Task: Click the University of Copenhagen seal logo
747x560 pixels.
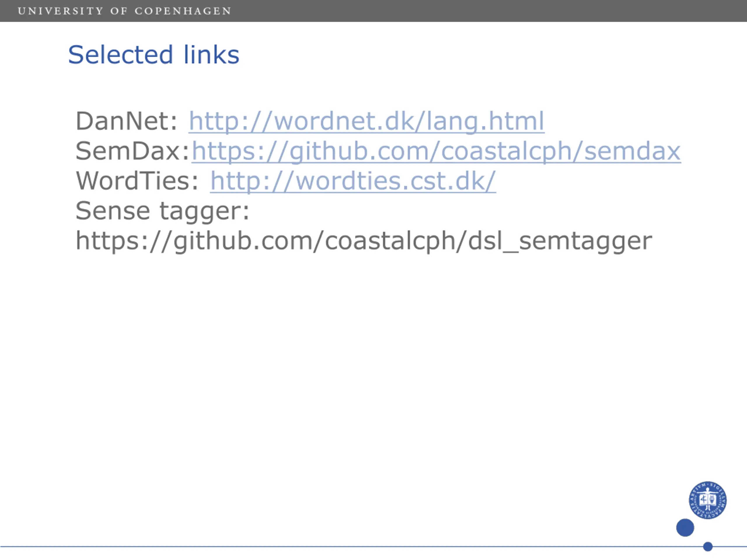Action: pos(708,500)
